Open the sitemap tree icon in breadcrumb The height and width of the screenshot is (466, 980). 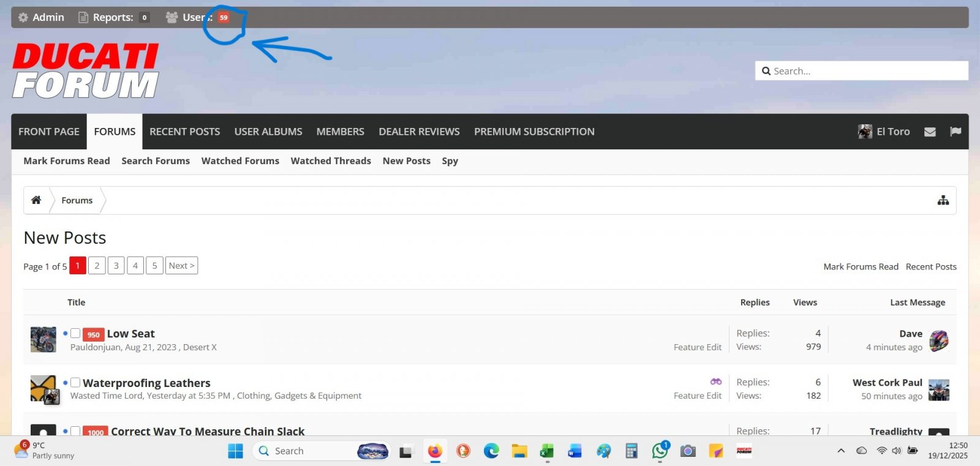coord(943,200)
